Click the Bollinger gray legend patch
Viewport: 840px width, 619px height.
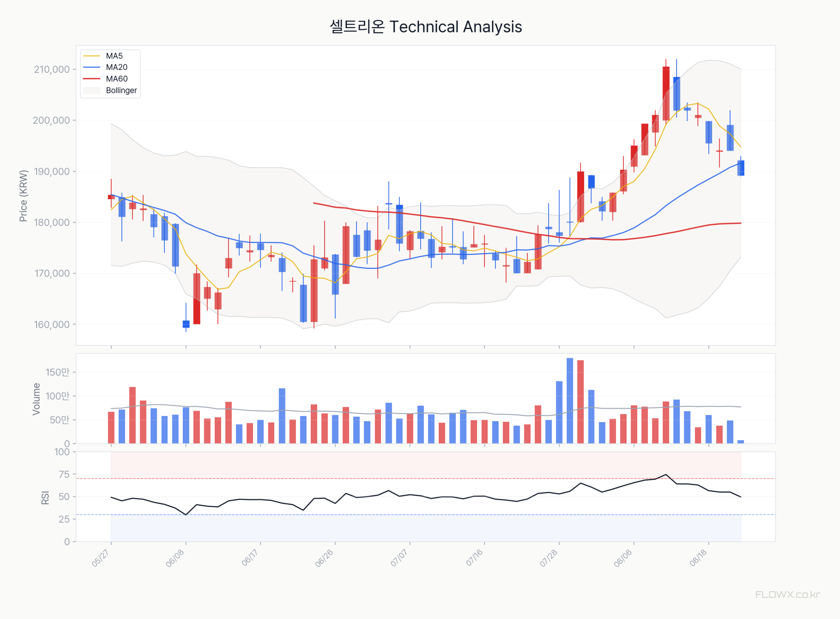[92, 90]
